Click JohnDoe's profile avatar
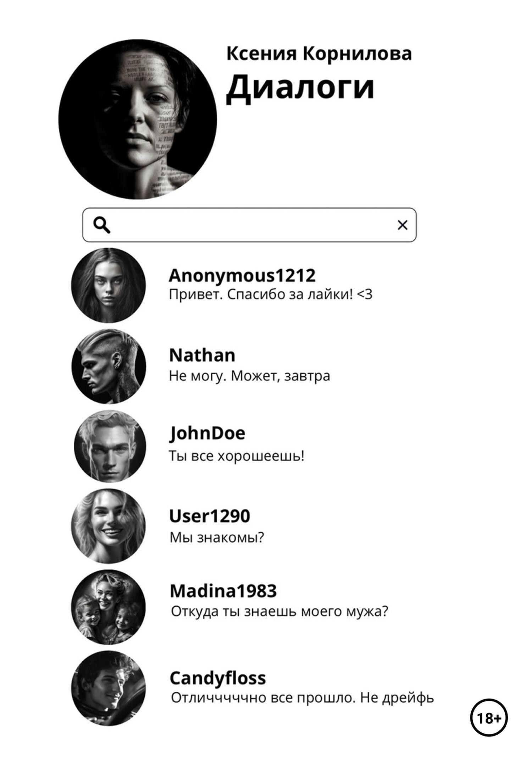 pos(110,446)
